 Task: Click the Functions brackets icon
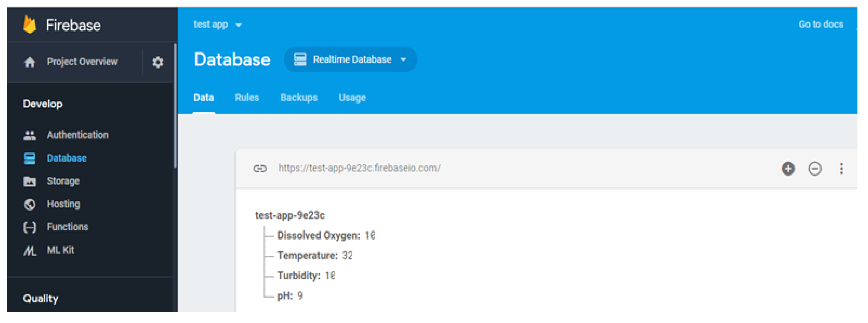(x=30, y=227)
